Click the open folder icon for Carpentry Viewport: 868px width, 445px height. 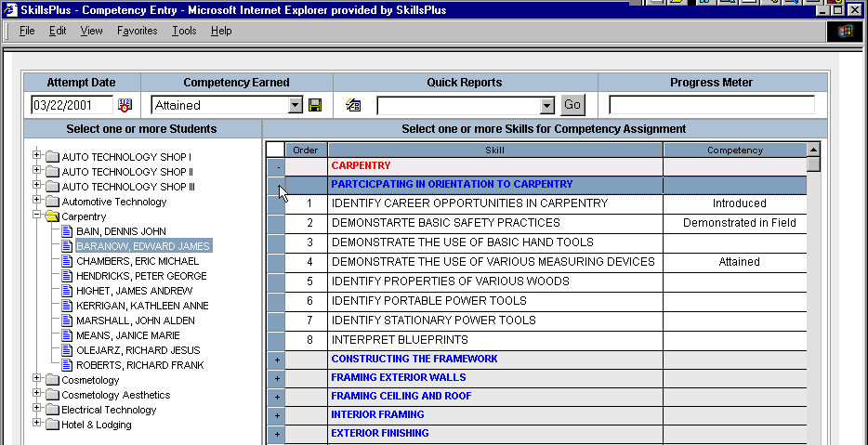(x=52, y=216)
